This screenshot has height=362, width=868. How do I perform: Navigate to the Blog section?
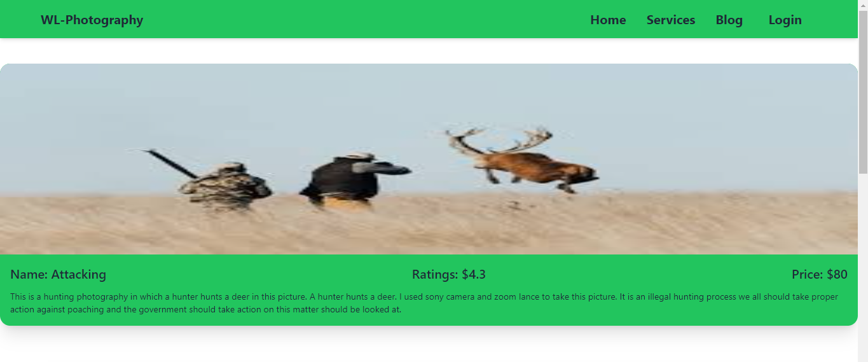(x=729, y=20)
